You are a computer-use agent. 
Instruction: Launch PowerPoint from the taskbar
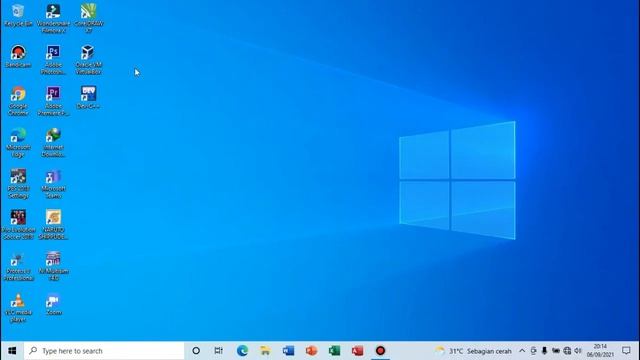(311, 351)
